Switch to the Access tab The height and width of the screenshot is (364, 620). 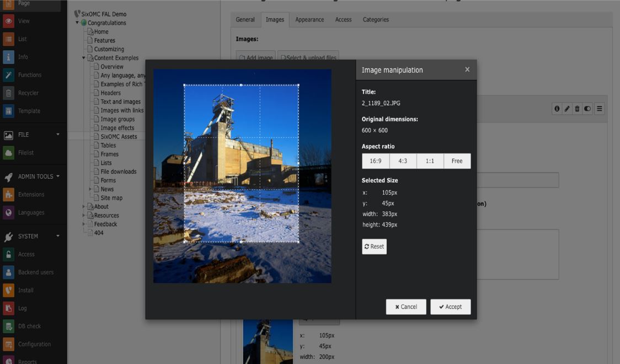343,20
